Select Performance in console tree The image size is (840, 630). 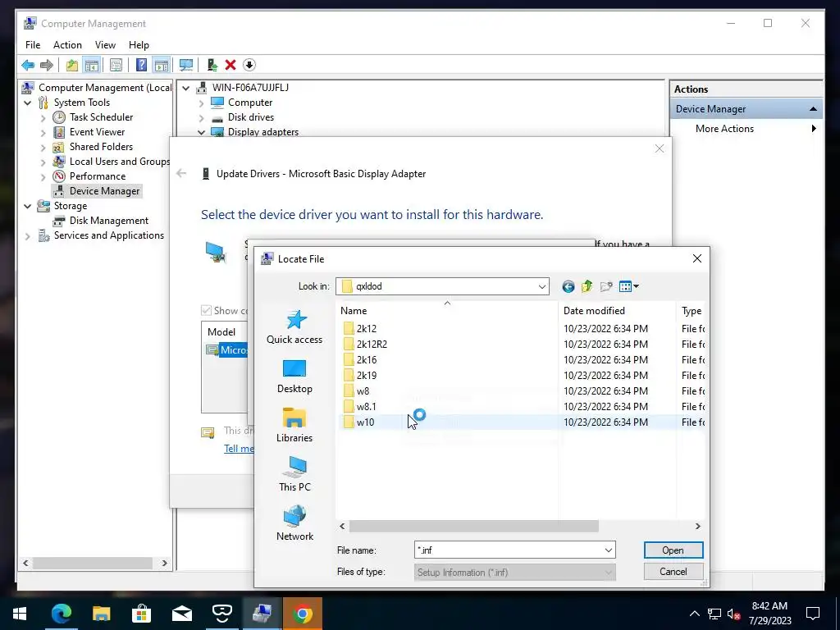click(98, 176)
